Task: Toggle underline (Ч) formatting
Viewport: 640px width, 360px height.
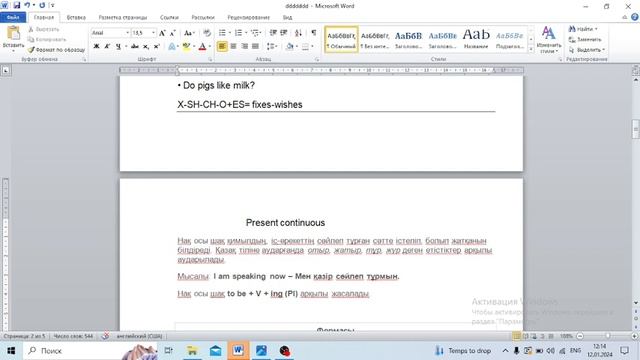Action: tap(118, 47)
